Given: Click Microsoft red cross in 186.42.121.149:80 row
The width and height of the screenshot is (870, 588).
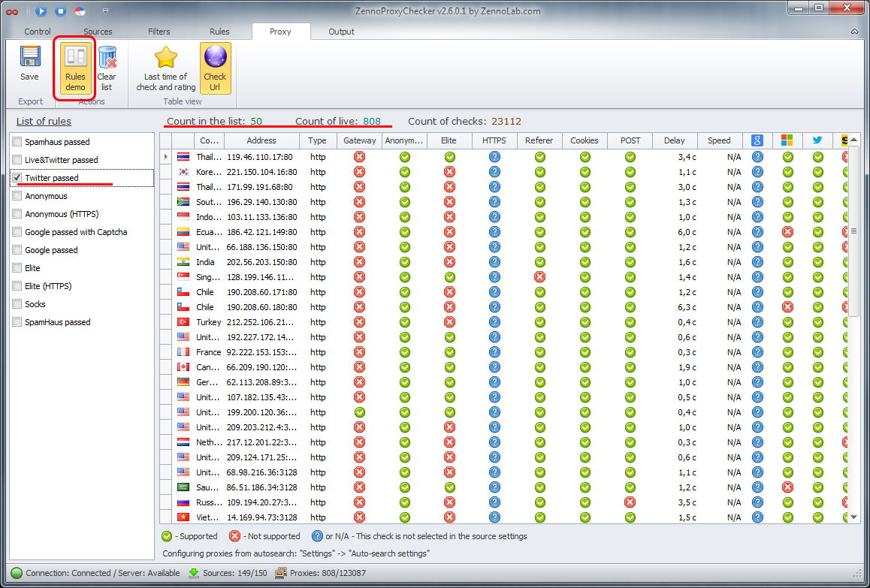Looking at the screenshot, I should click(x=787, y=232).
